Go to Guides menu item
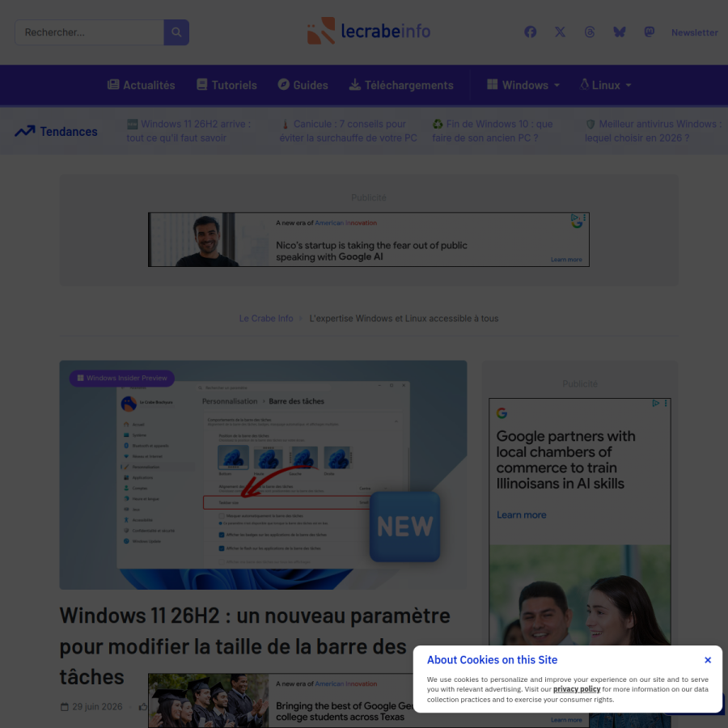Screen dimensions: 728x728 [303, 85]
